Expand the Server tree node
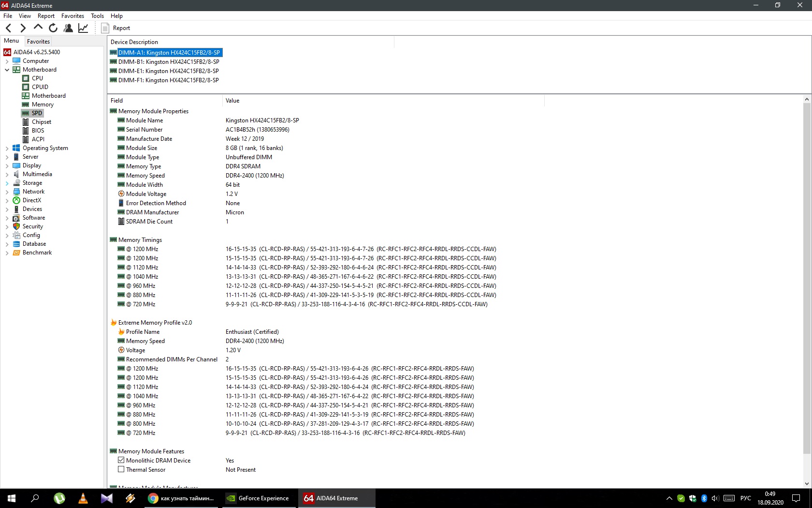 click(x=7, y=157)
